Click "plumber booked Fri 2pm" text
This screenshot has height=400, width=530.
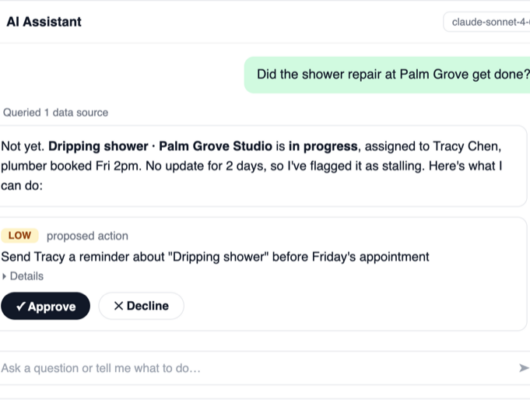pos(70,166)
